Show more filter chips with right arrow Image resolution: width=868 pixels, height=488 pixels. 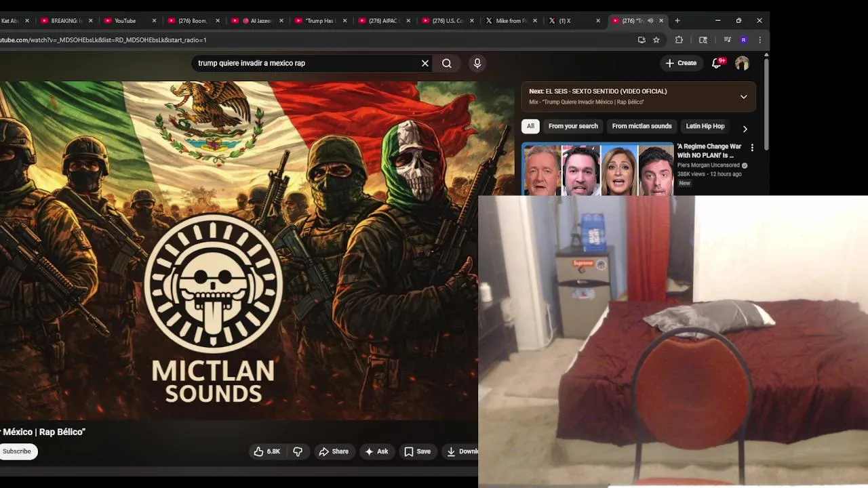point(745,129)
